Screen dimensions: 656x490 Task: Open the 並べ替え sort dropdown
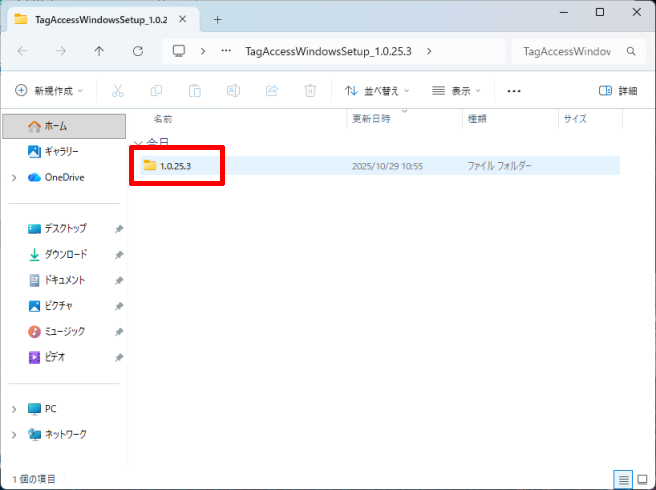pyautogui.click(x=377, y=90)
